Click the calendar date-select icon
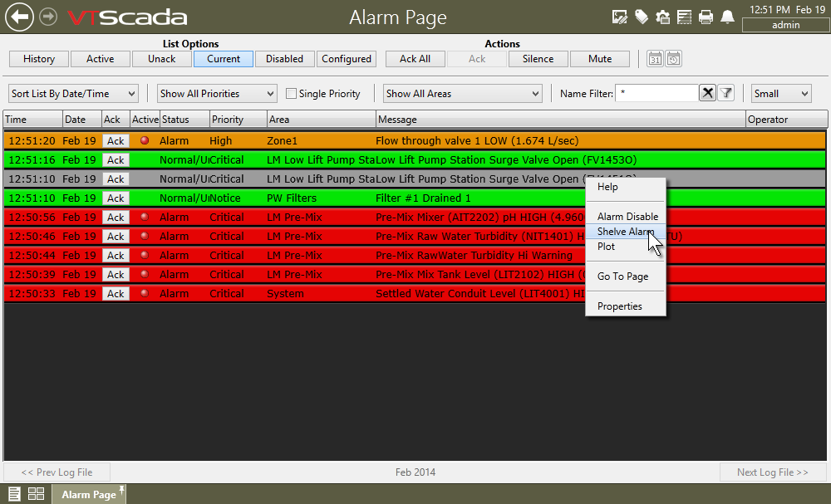The image size is (831, 504). click(655, 59)
